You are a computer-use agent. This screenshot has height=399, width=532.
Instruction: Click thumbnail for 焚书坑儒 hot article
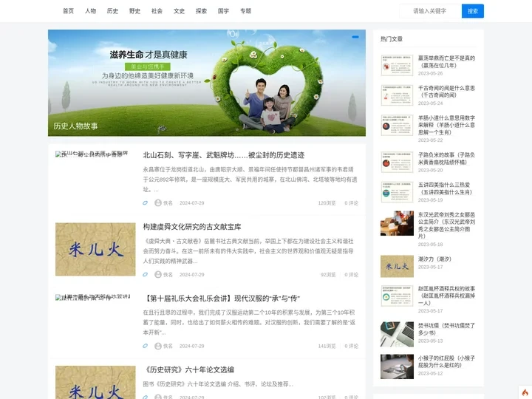point(397,334)
